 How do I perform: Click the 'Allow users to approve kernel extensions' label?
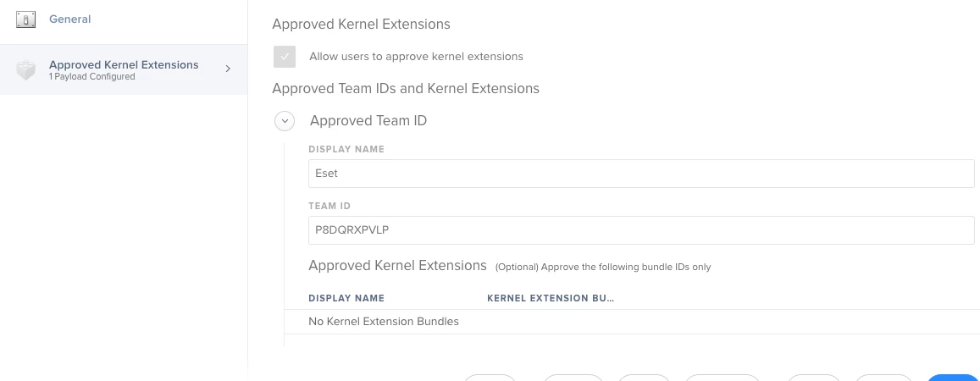click(416, 56)
